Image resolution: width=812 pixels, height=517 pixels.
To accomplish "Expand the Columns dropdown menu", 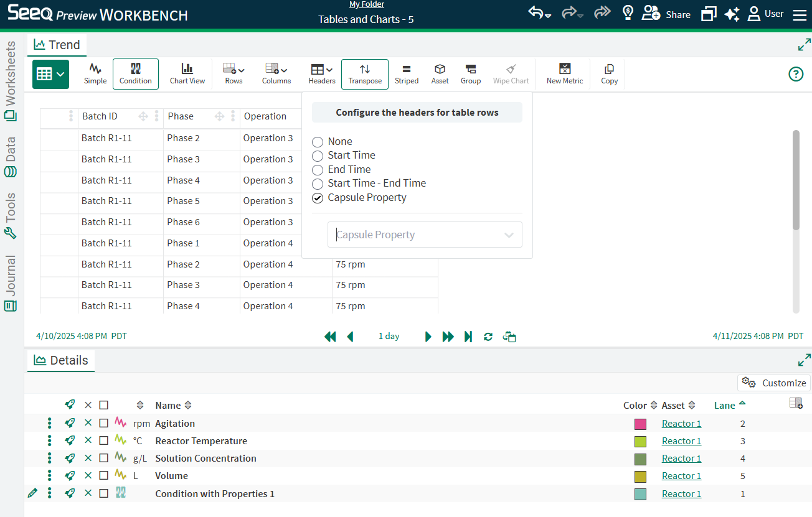I will pos(276,73).
